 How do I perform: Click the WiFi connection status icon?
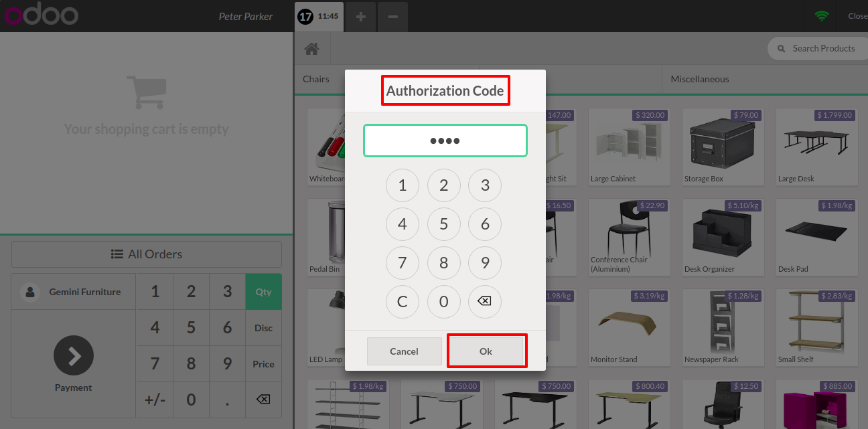(821, 16)
